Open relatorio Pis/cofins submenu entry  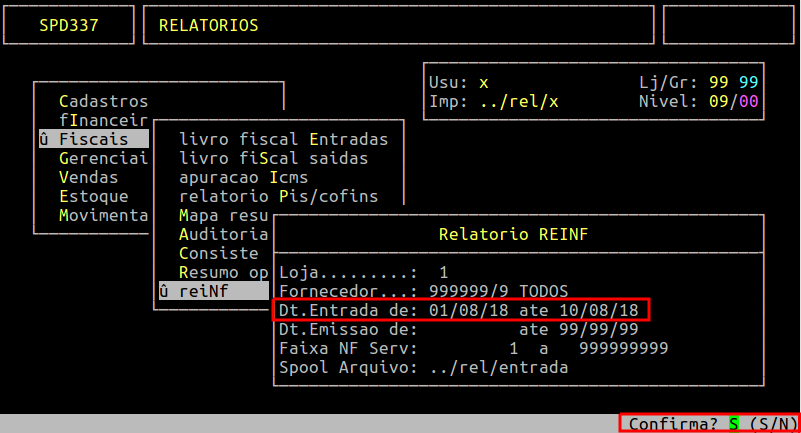pyautogui.click(x=278, y=196)
